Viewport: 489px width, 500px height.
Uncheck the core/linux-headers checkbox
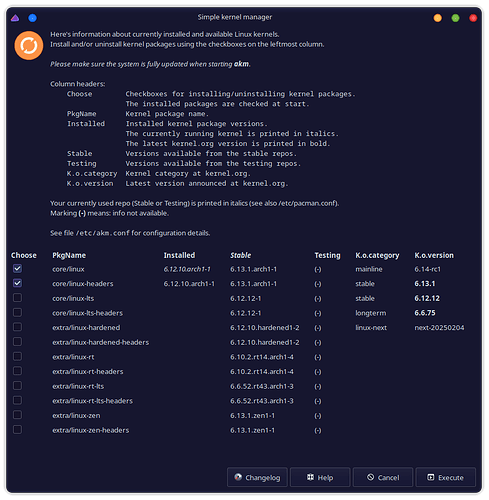coord(17,283)
